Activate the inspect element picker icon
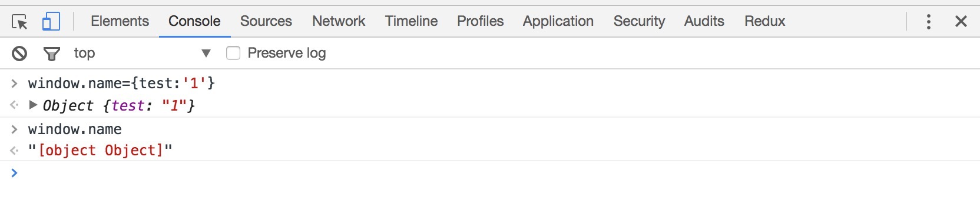 [19, 22]
